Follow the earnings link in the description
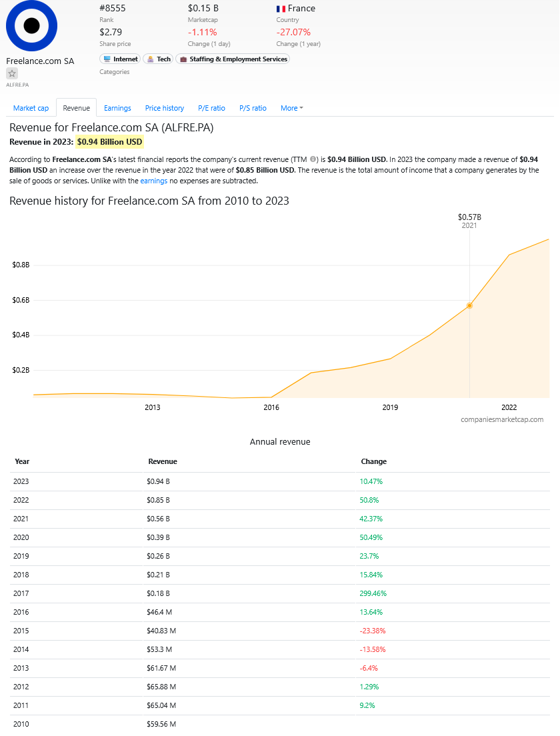Viewport: 560px width, 736px height. point(154,181)
